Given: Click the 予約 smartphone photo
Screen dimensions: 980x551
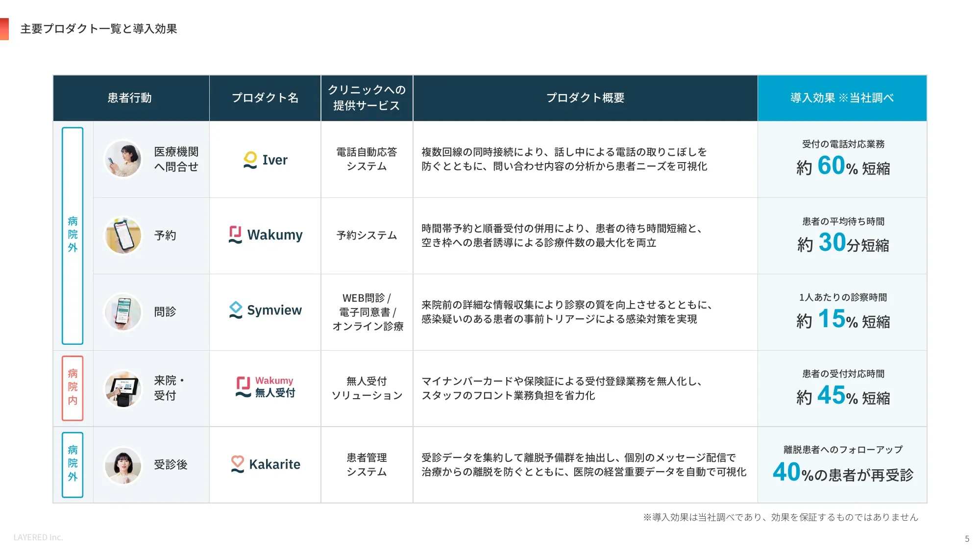Looking at the screenshot, I should point(123,236).
